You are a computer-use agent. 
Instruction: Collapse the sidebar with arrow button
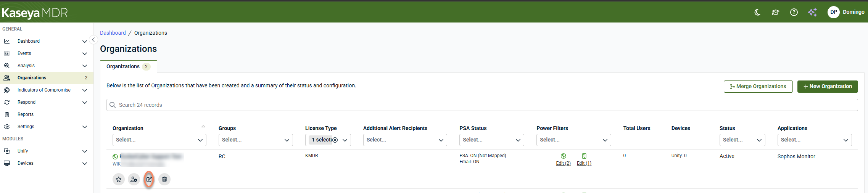coord(93,40)
